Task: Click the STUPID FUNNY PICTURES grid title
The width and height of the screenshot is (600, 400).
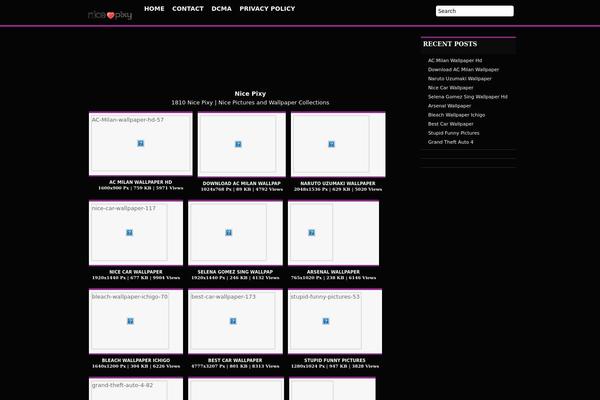Action: (x=335, y=360)
